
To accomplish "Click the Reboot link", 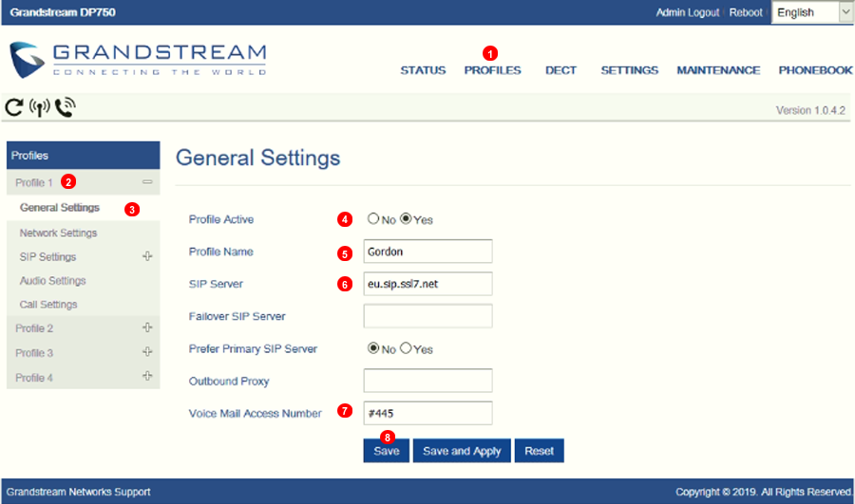I will point(746,12).
